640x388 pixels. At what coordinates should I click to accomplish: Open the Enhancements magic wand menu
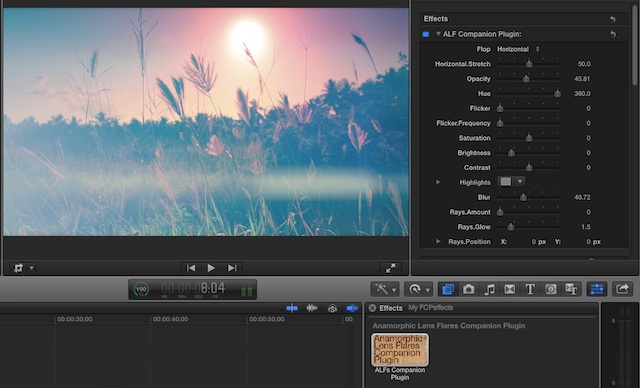click(381, 289)
